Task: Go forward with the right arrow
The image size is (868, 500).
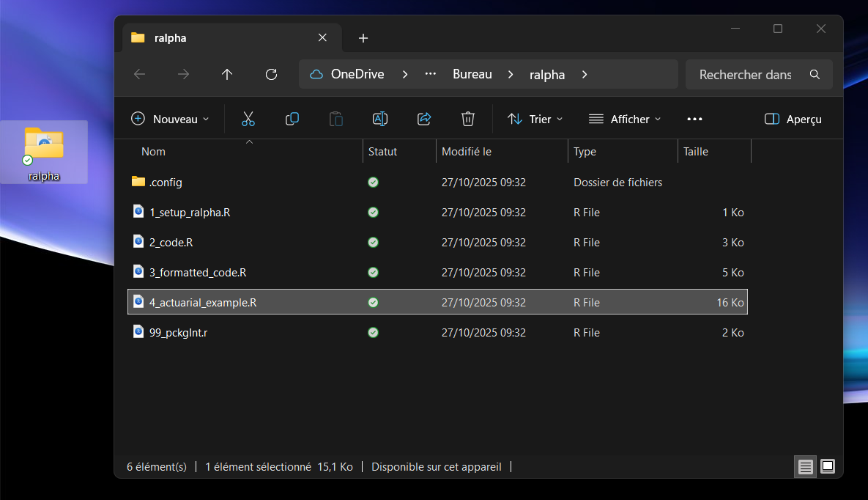Action: pyautogui.click(x=183, y=74)
